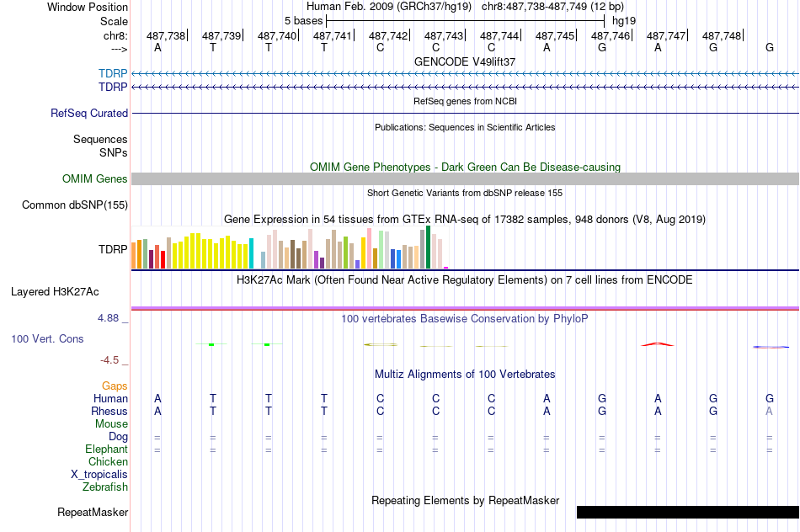
Task: Click 'Repeating Elements by RepeatMasker' title
Action: (465, 500)
